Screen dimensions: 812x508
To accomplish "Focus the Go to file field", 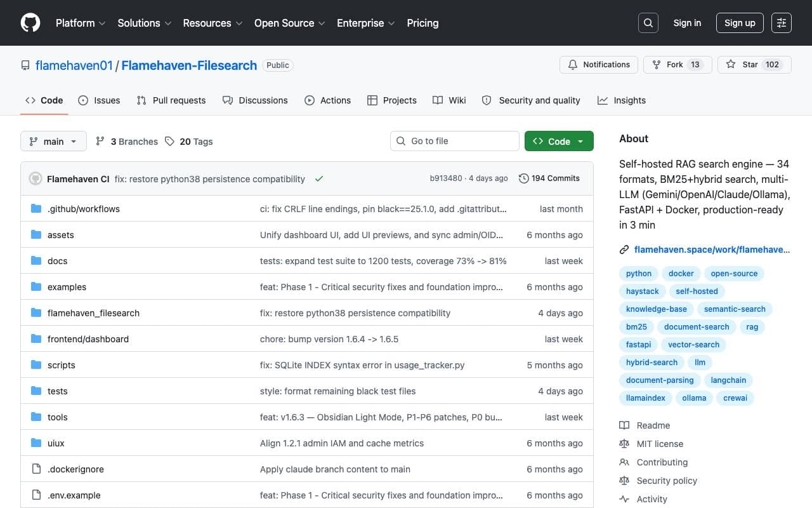I will click(x=455, y=141).
